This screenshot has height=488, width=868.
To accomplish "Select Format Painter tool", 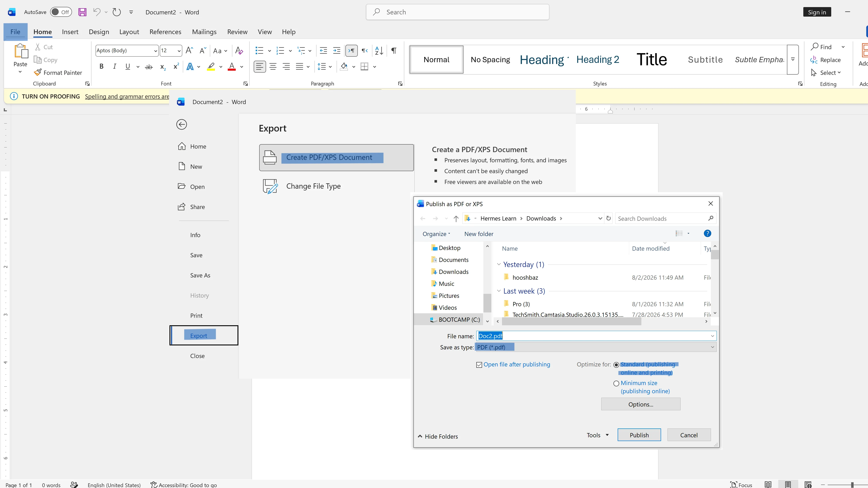I will pyautogui.click(x=58, y=72).
